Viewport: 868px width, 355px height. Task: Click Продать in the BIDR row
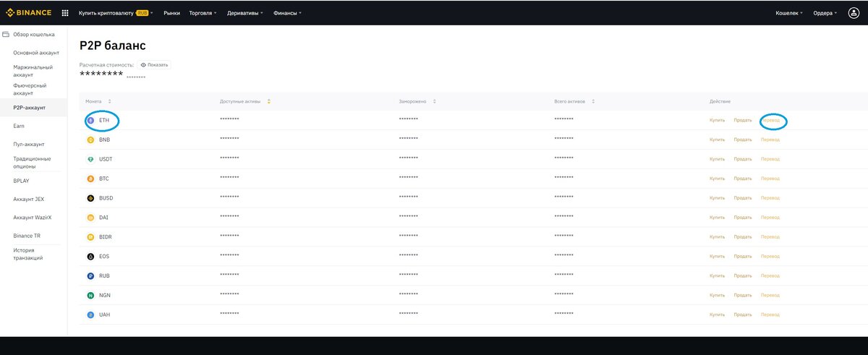click(743, 237)
